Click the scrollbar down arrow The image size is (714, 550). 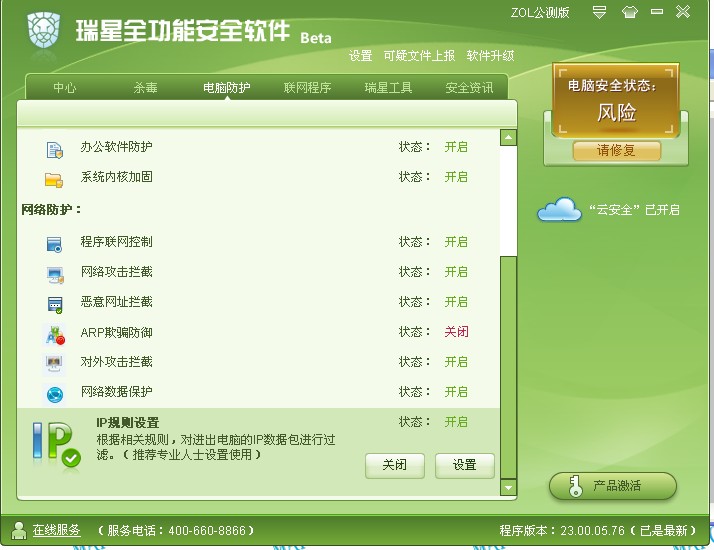[x=508, y=488]
